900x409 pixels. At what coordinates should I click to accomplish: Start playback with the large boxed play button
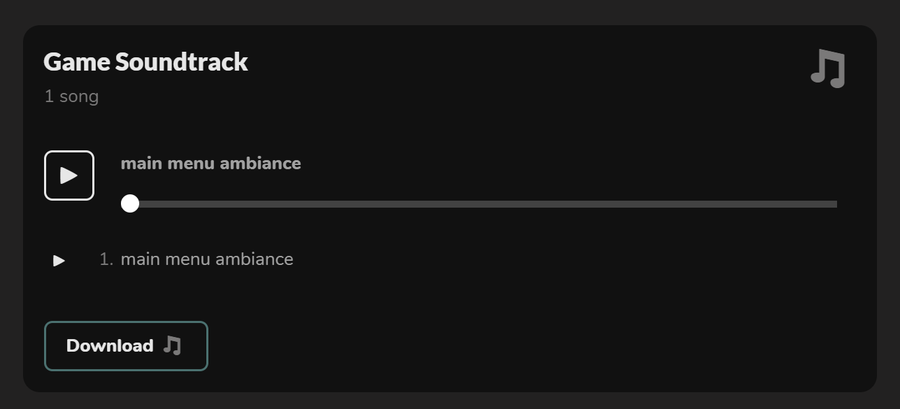[69, 176]
